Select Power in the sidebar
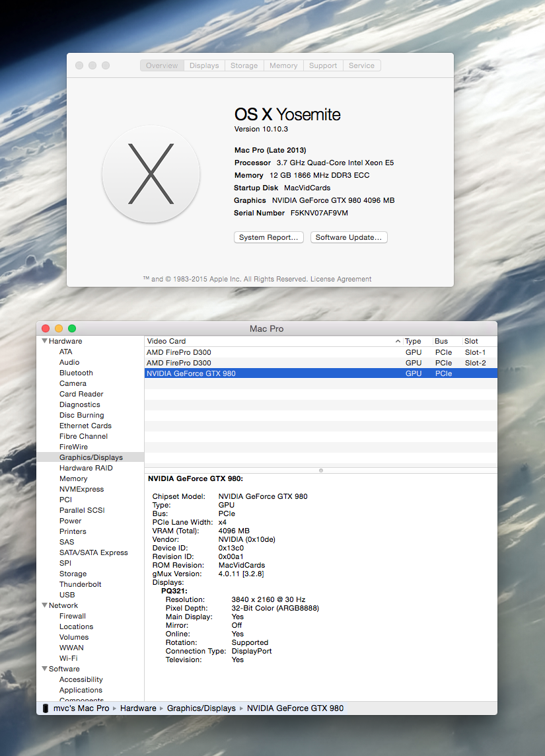 70,521
